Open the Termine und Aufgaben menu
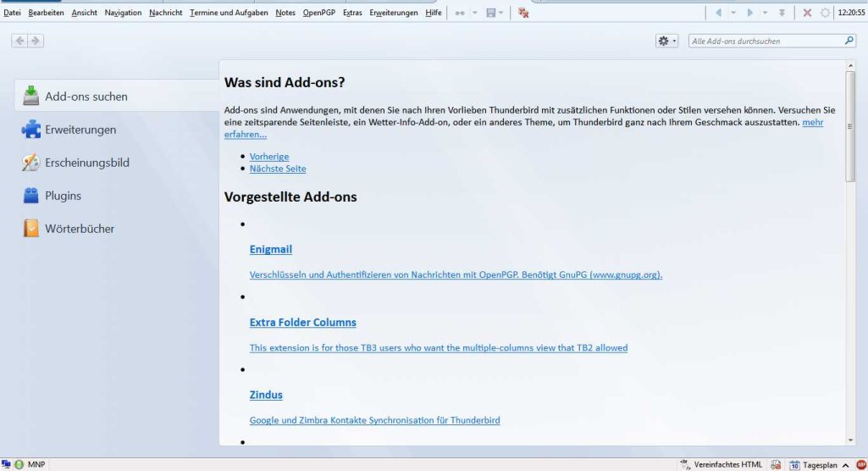This screenshot has width=868, height=471. [229, 12]
